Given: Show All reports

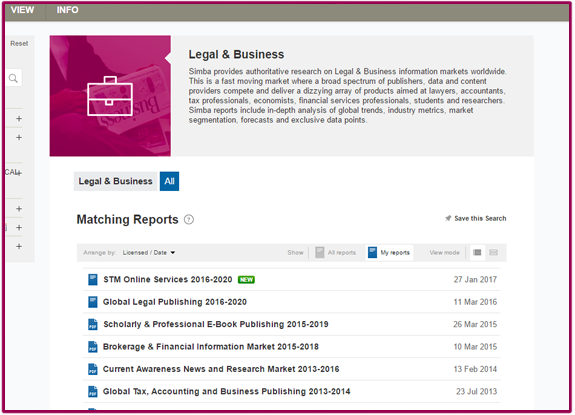Looking at the screenshot, I should click(x=336, y=253).
